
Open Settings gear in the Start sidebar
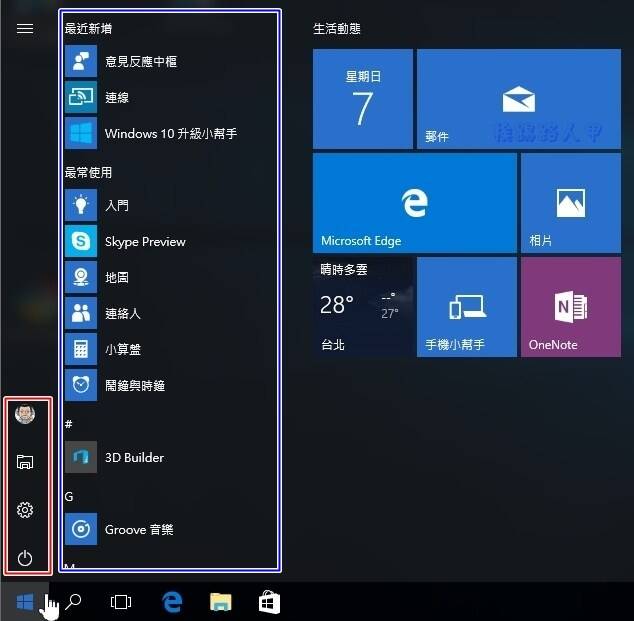pos(25,510)
